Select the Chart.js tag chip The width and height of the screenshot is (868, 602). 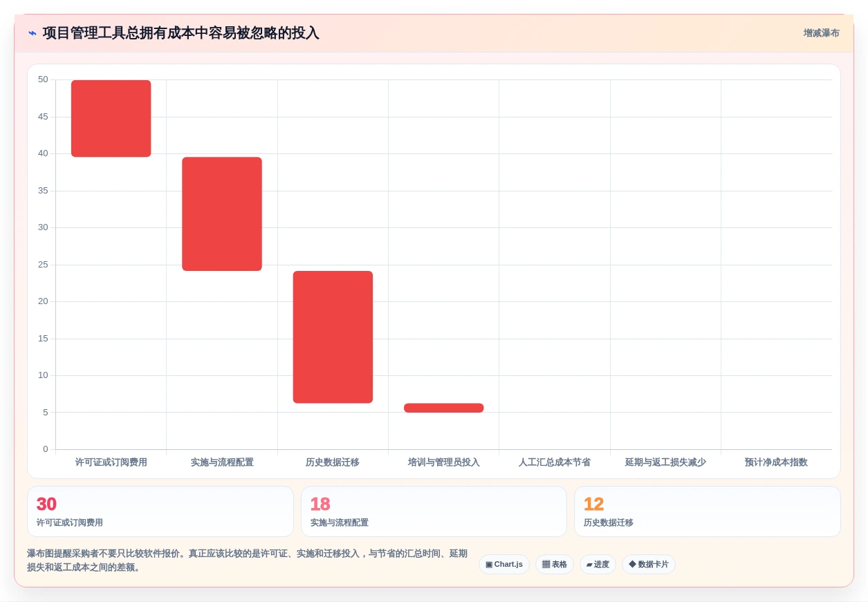504,564
